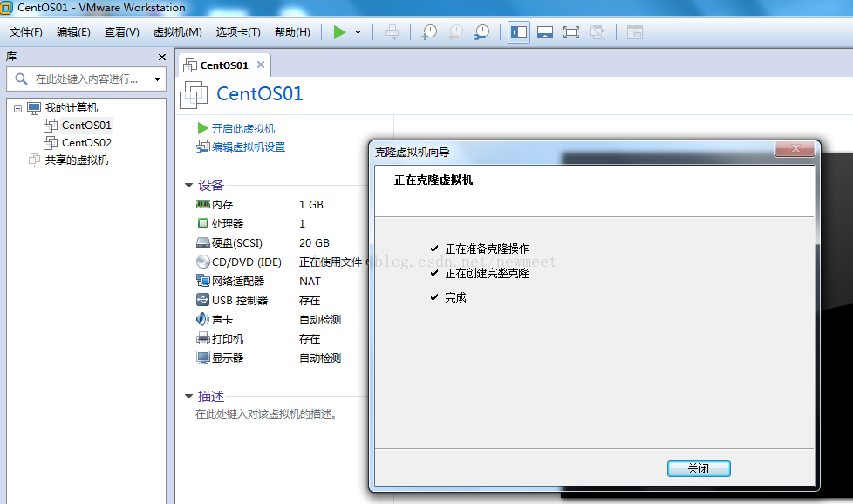Close the CentOS01 tab

click(x=261, y=65)
